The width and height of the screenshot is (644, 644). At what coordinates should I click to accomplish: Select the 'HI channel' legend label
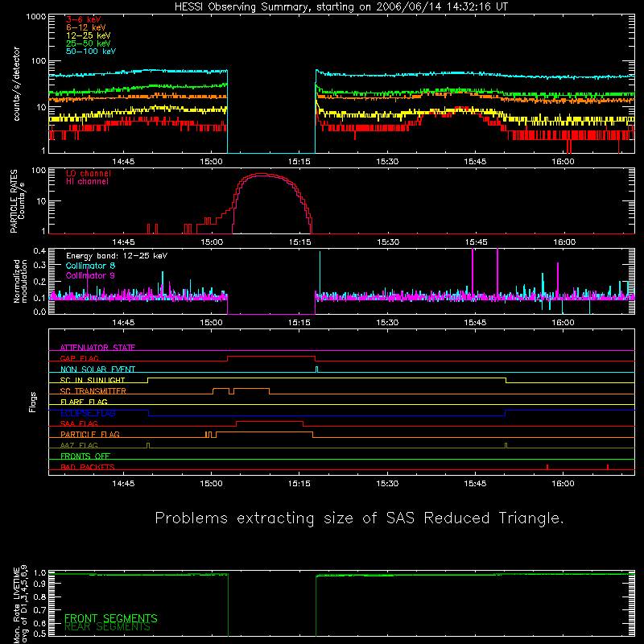click(87, 182)
